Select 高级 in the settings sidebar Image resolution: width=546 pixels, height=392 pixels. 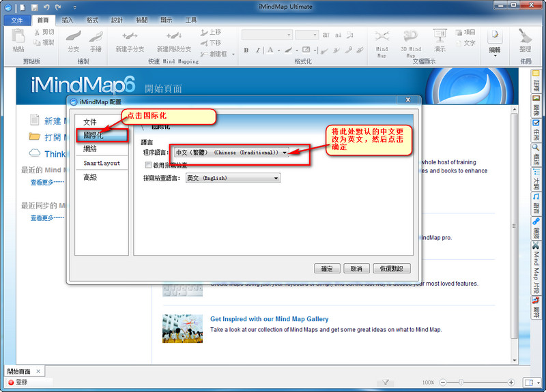tap(90, 177)
